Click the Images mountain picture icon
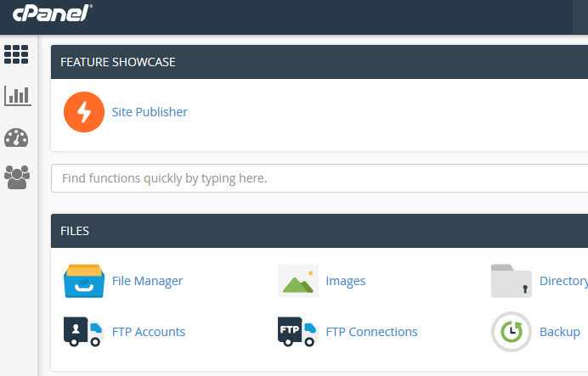Screen dimensions: 588x376 pyautogui.click(x=298, y=281)
